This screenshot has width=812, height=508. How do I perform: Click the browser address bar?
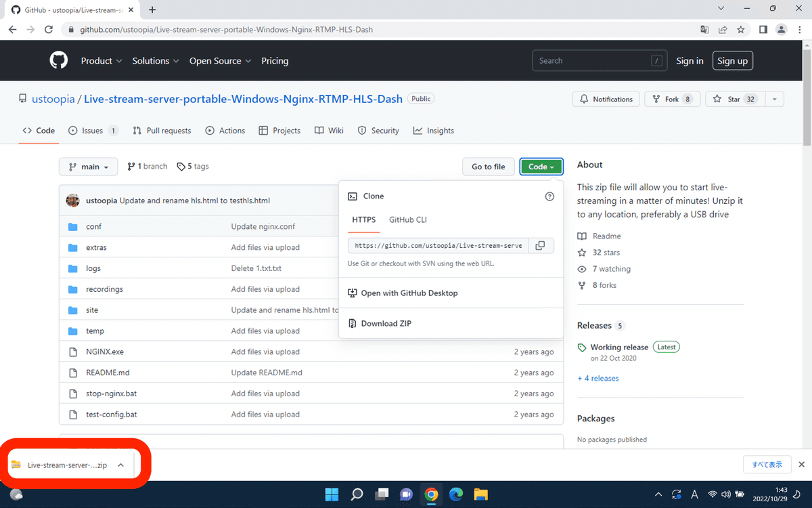(379, 30)
